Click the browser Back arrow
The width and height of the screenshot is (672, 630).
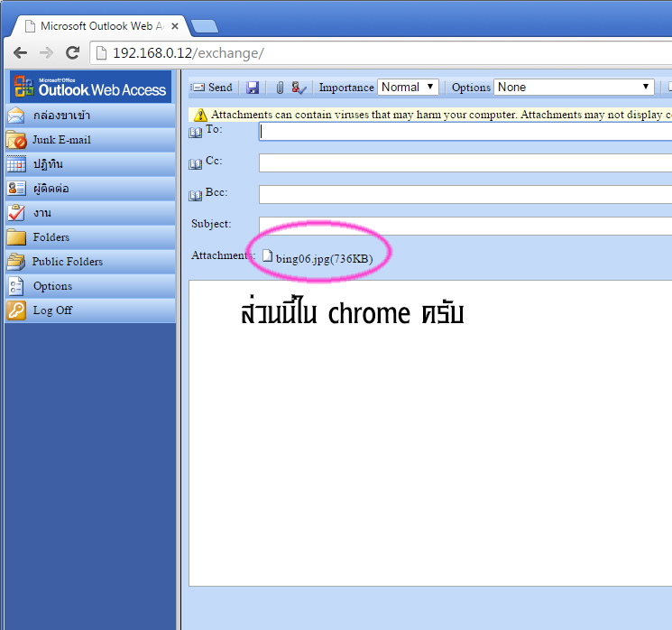(20, 53)
